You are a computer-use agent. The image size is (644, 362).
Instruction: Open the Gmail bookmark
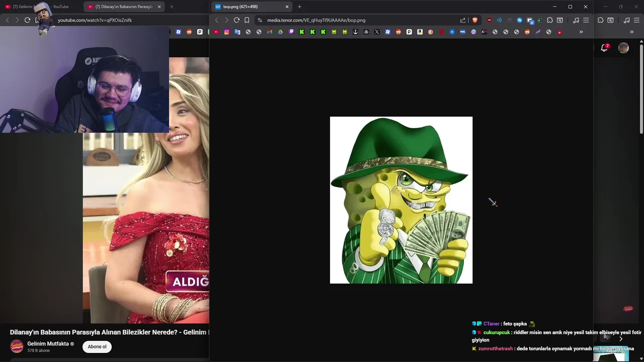pyautogui.click(x=270, y=32)
